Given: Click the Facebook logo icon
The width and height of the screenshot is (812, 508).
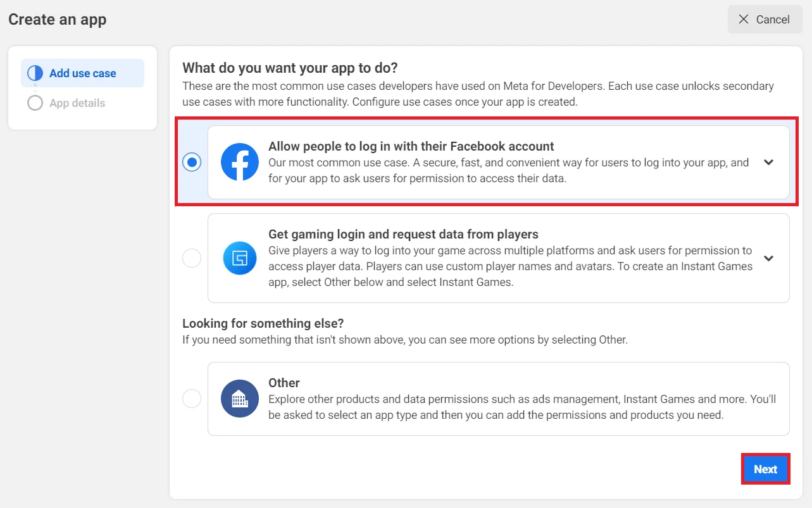Looking at the screenshot, I should tap(240, 162).
